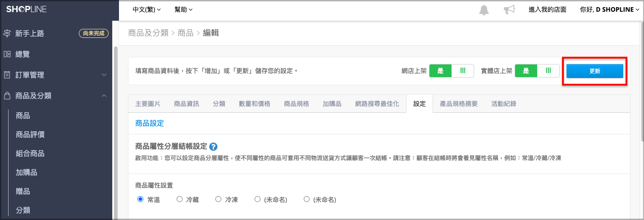Expand the 訂單管理 menu chevron
This screenshot has height=220, width=644.
pyautogui.click(x=104, y=75)
